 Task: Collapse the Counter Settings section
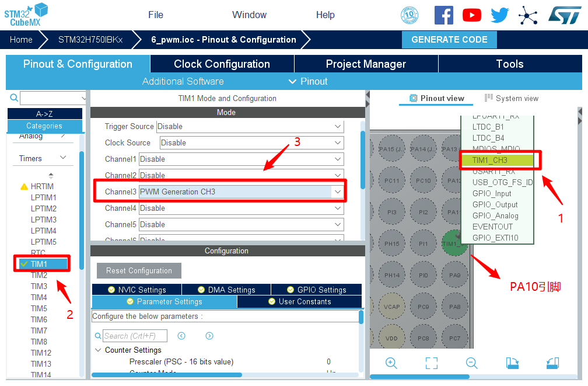coord(97,350)
